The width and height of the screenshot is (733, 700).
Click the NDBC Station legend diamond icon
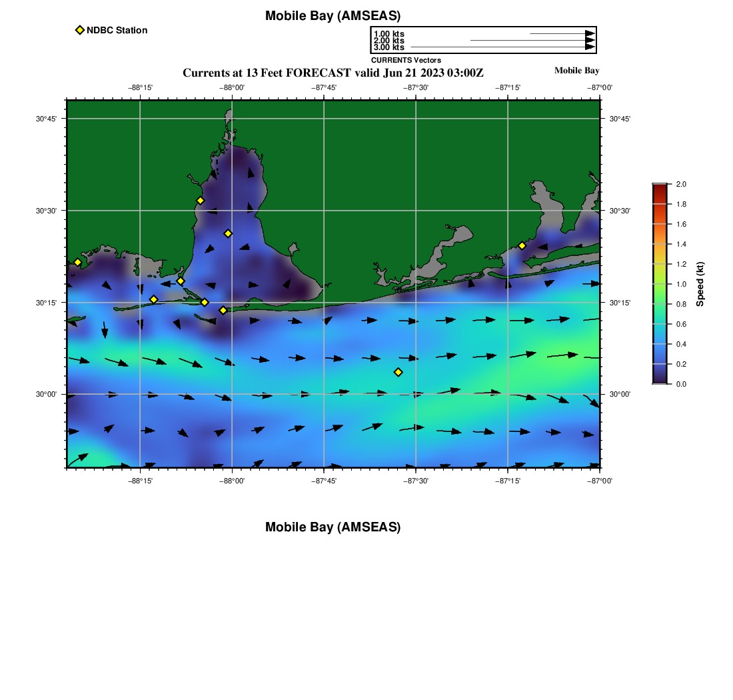80,30
